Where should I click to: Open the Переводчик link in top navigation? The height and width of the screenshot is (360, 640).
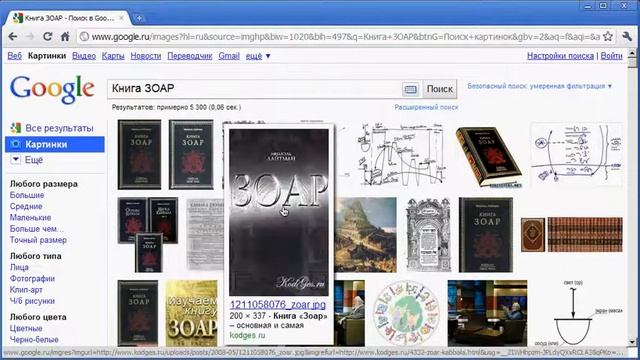(190, 56)
